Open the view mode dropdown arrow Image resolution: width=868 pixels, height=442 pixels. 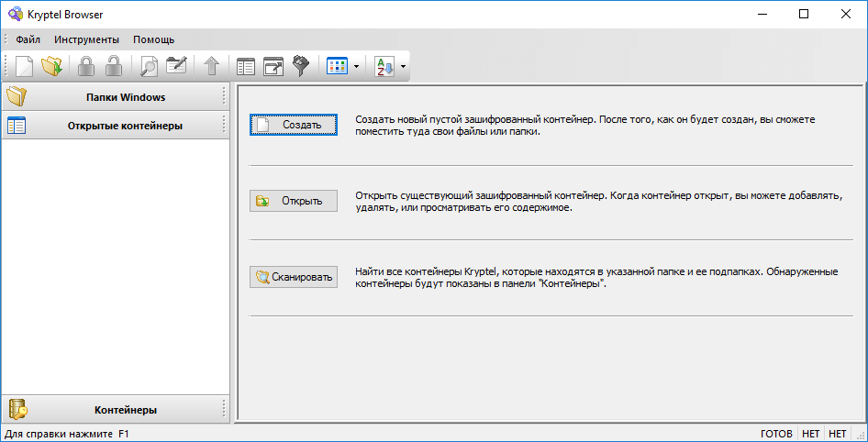356,67
